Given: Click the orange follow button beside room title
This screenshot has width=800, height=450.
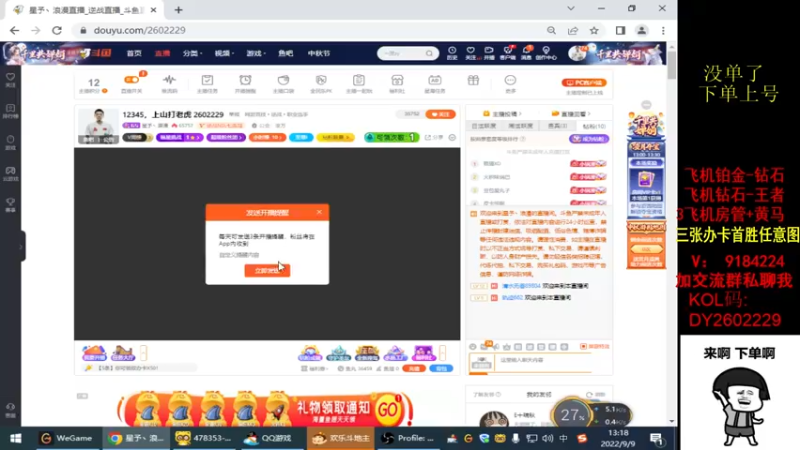Looking at the screenshot, I should (440, 114).
